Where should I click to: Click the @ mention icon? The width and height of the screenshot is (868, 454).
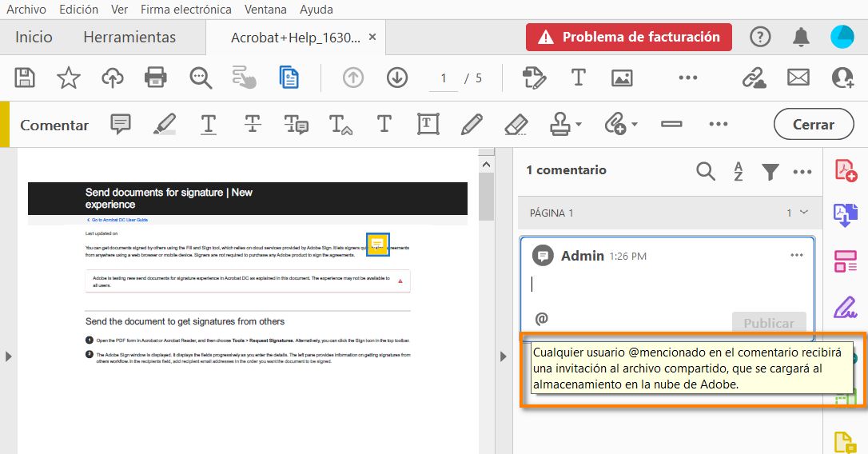541,318
